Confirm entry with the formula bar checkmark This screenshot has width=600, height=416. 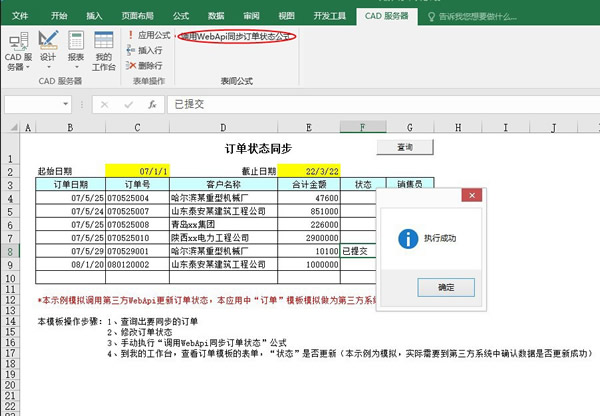coord(128,104)
